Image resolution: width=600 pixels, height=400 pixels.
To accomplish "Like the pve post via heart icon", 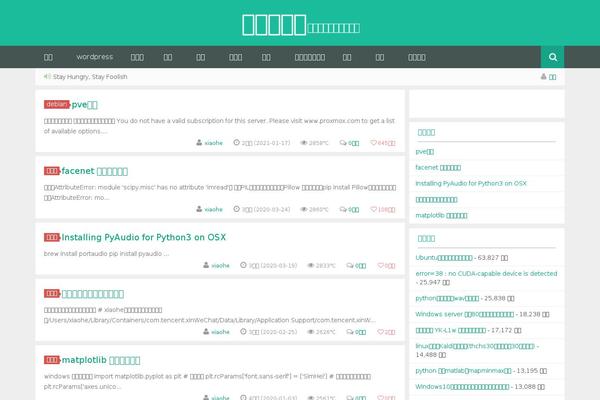I will [373, 143].
